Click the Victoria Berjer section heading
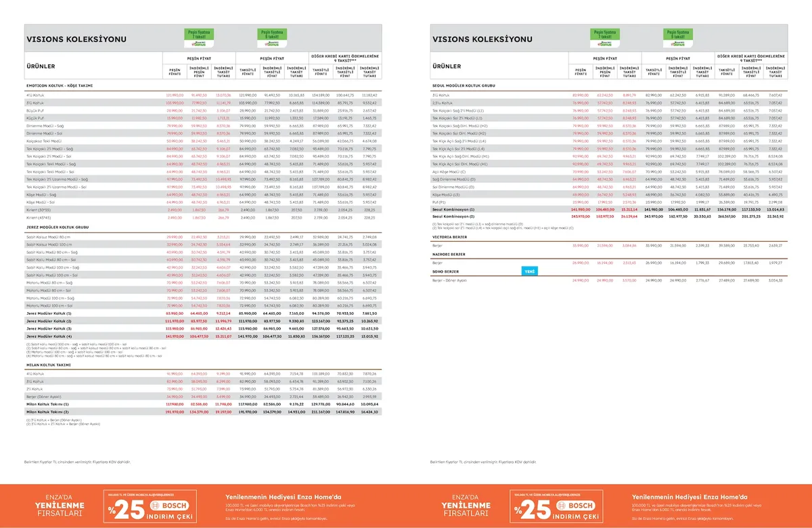The height and width of the screenshot is (528, 812). click(449, 238)
